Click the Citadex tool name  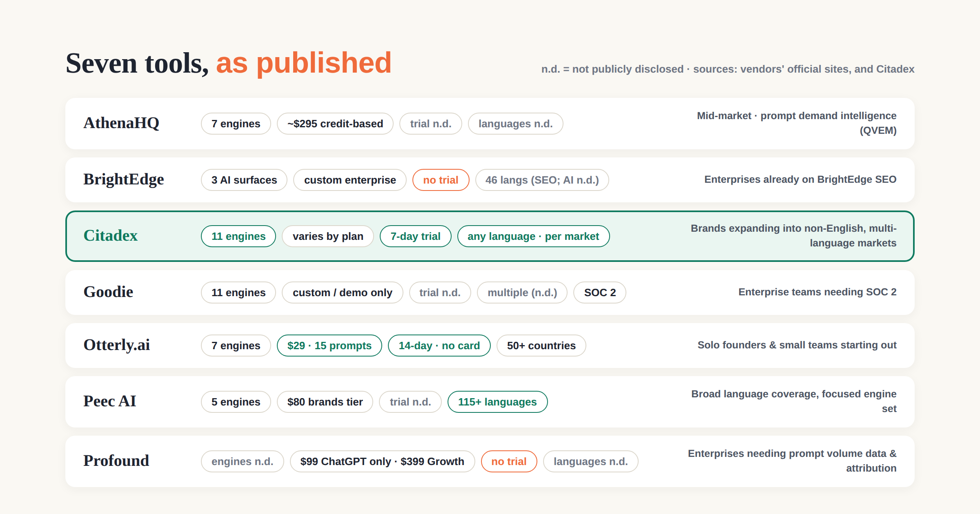point(111,236)
